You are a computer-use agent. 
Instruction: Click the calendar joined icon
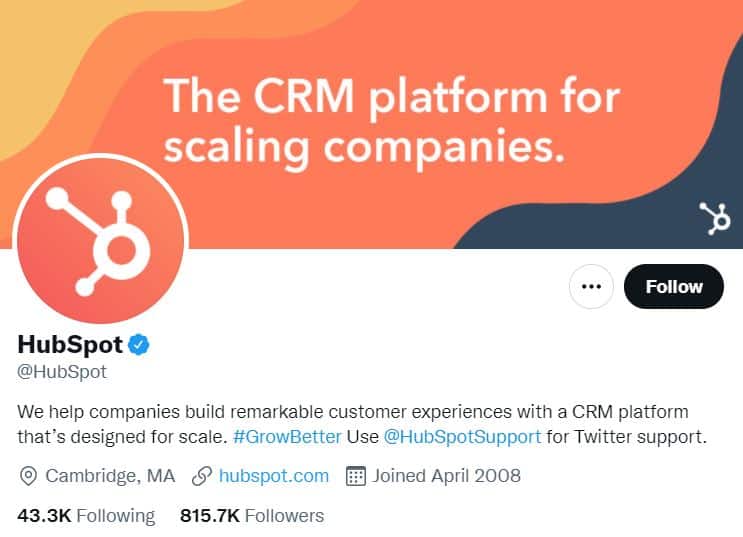[356, 476]
